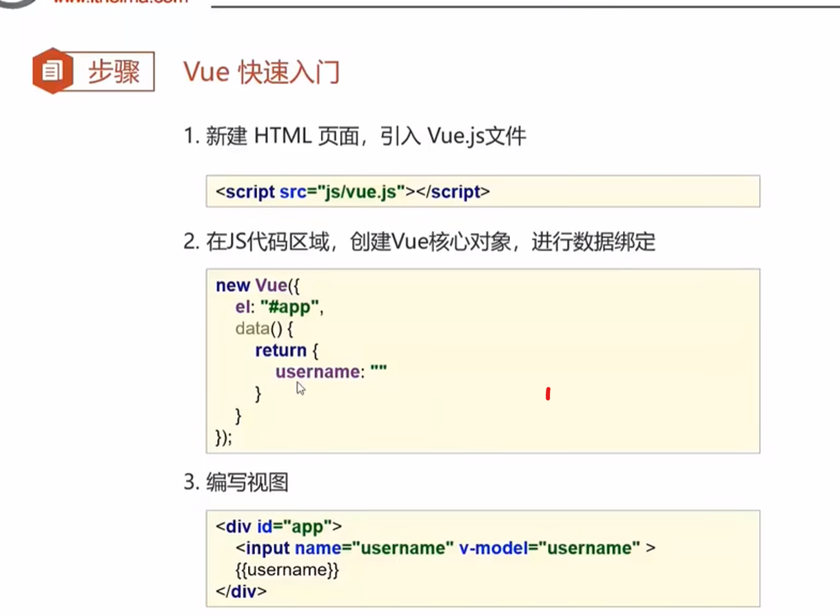The image size is (840, 616).
Task: Click the code line 'return {'
Action: click(286, 351)
